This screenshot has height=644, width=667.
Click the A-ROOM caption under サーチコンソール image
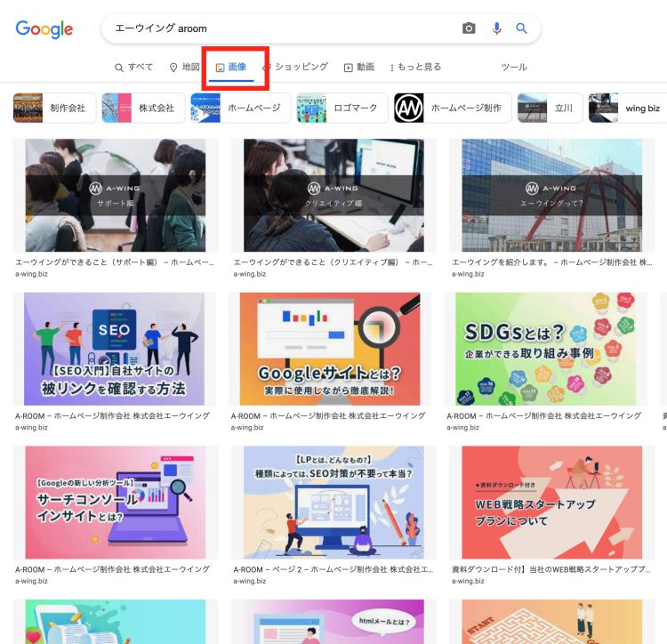[112, 569]
